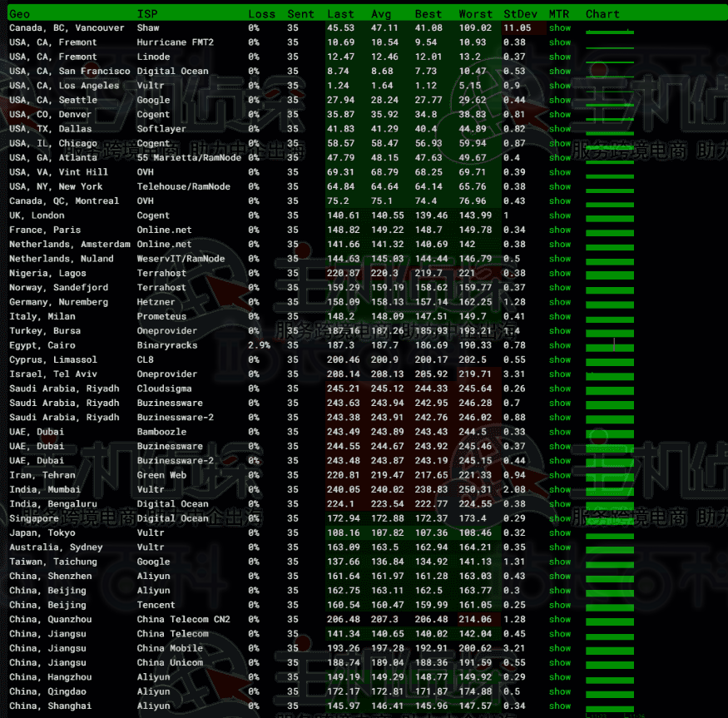Click 'show' for Quanzhou China Telecom CN2
Image resolution: width=728 pixels, height=718 pixels.
[559, 619]
